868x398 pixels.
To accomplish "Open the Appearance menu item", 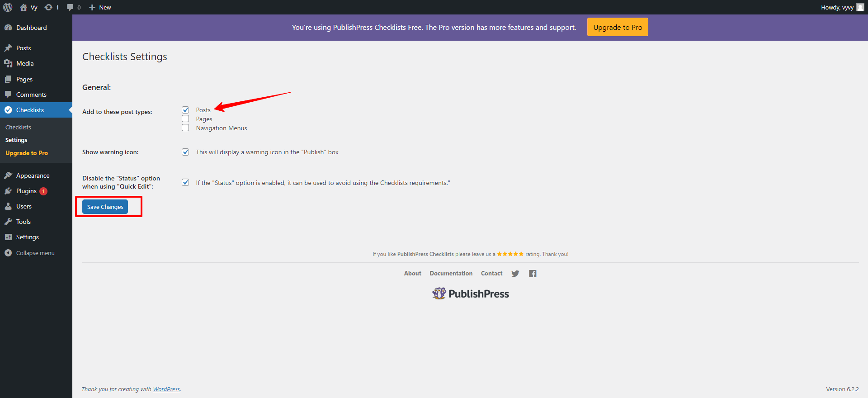I will [x=36, y=175].
